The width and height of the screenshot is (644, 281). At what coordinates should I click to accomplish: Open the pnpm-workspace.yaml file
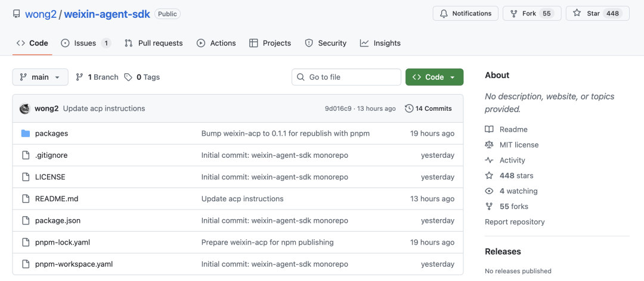point(74,264)
